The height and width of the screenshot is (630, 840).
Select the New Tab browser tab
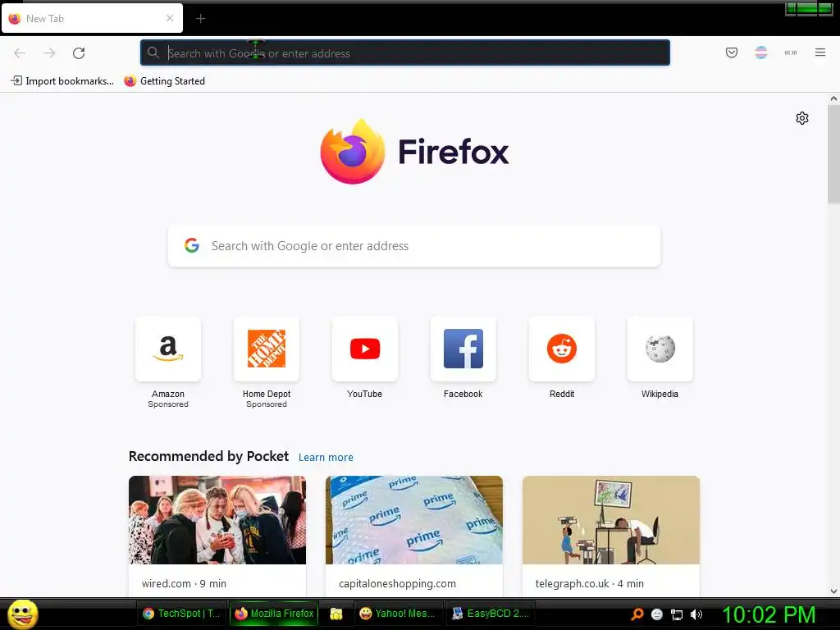[92, 18]
